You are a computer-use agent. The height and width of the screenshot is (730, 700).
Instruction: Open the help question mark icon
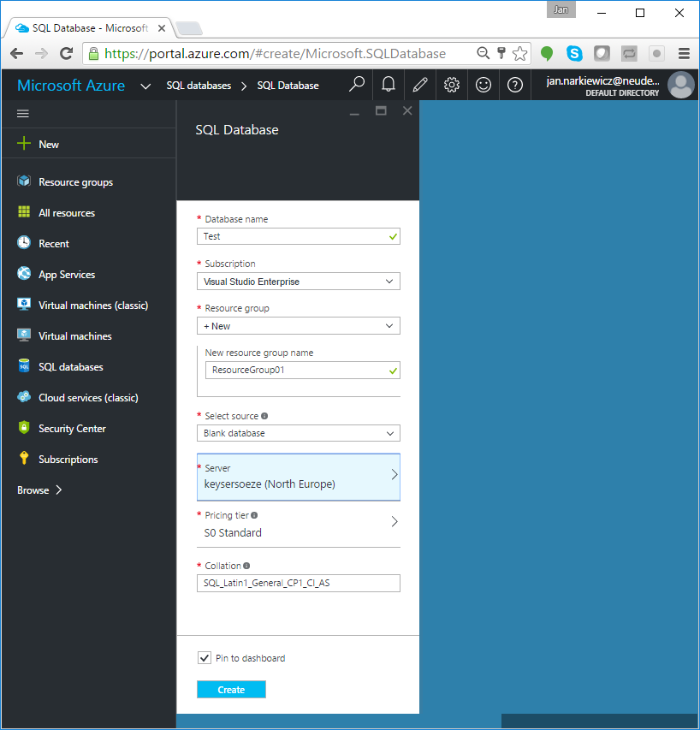point(514,85)
